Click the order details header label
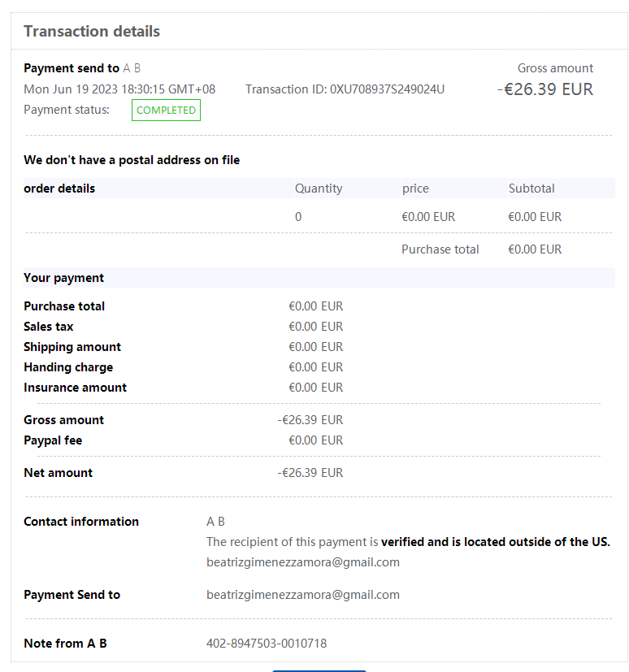The width and height of the screenshot is (629, 672). (59, 189)
